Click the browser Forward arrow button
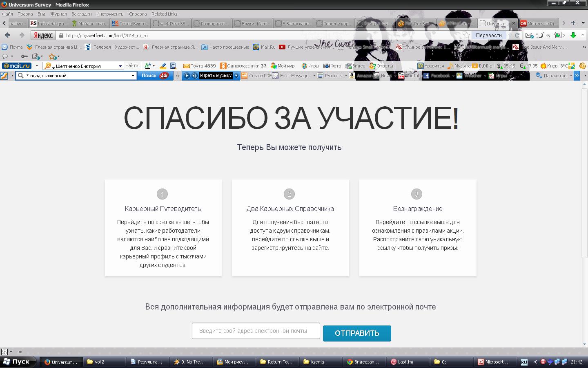The height and width of the screenshot is (368, 588). [x=22, y=35]
